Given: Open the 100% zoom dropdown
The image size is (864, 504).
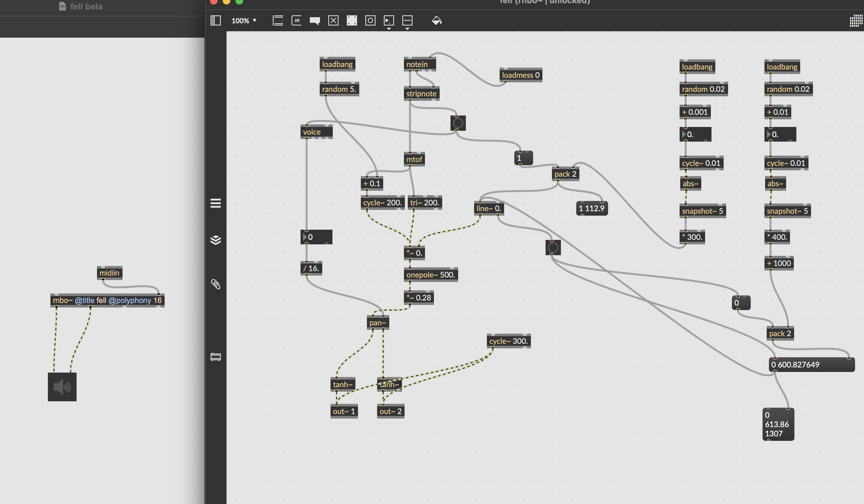Looking at the screenshot, I should (244, 20).
